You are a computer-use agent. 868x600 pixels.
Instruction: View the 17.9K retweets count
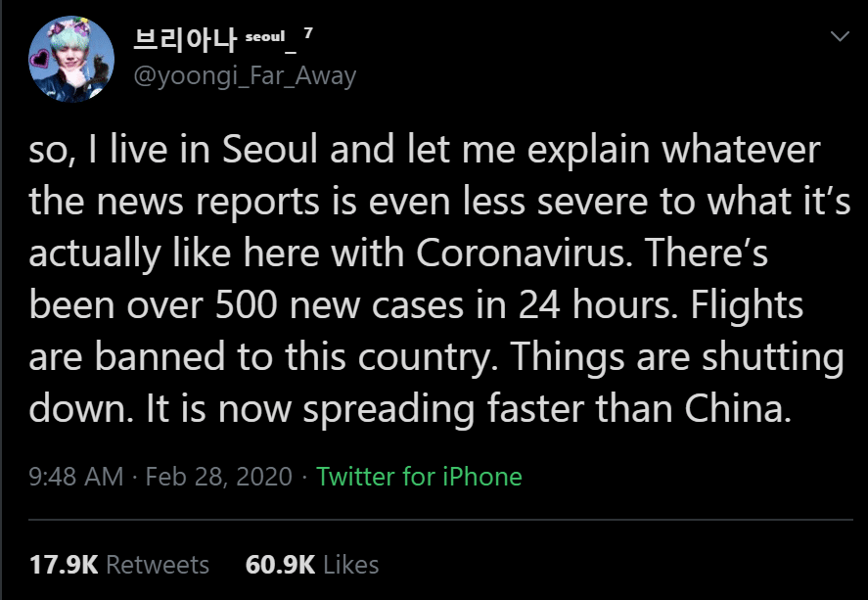[63, 565]
